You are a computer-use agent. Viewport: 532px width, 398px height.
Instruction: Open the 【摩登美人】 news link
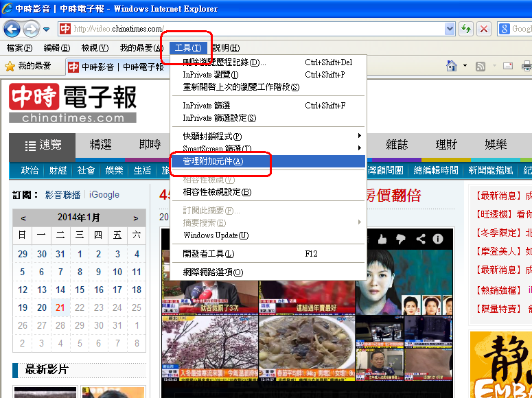tap(503, 251)
